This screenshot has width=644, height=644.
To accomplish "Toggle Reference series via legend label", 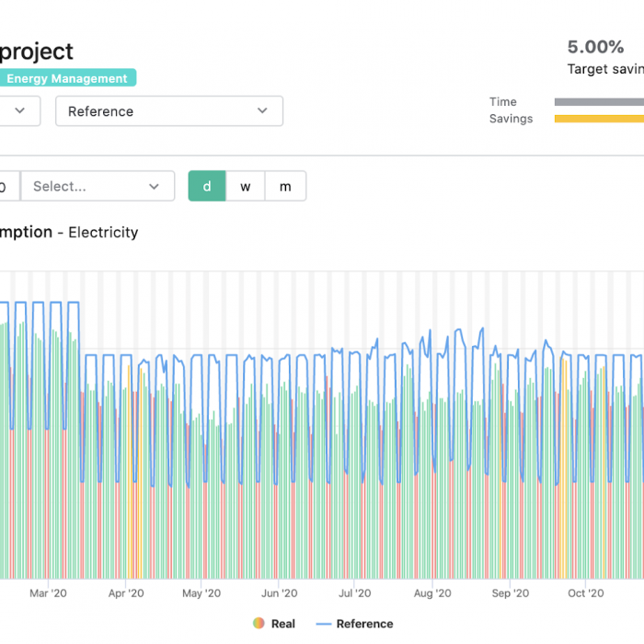I will pyautogui.click(x=364, y=624).
